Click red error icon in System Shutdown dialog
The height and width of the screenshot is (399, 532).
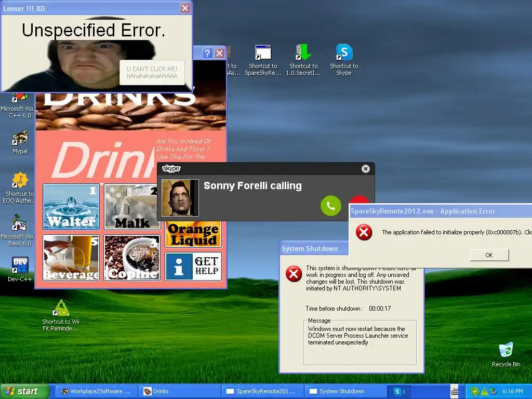(x=294, y=274)
